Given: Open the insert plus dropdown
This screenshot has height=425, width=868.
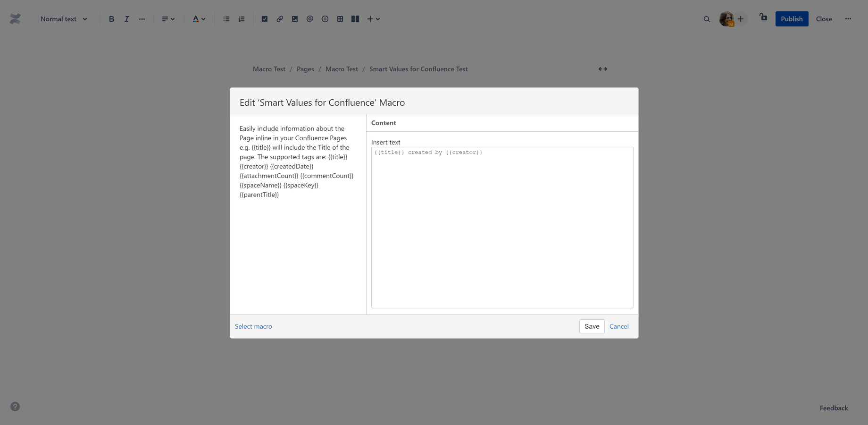Looking at the screenshot, I should click(x=374, y=19).
